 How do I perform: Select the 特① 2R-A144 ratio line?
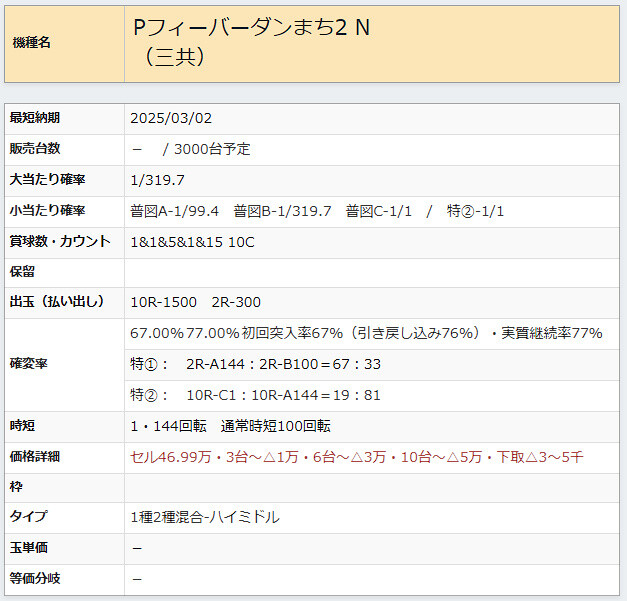point(256,364)
